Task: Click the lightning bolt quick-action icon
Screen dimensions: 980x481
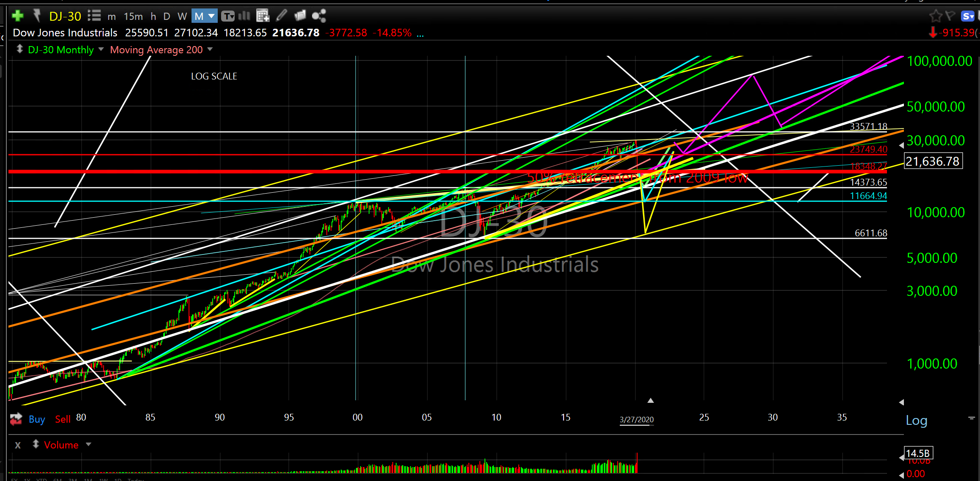Action: 37,16
